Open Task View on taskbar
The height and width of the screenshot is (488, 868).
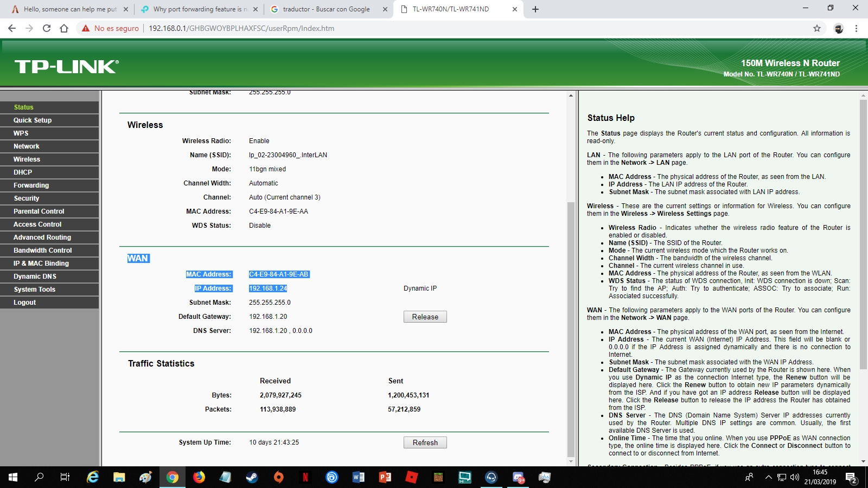pos(65,477)
